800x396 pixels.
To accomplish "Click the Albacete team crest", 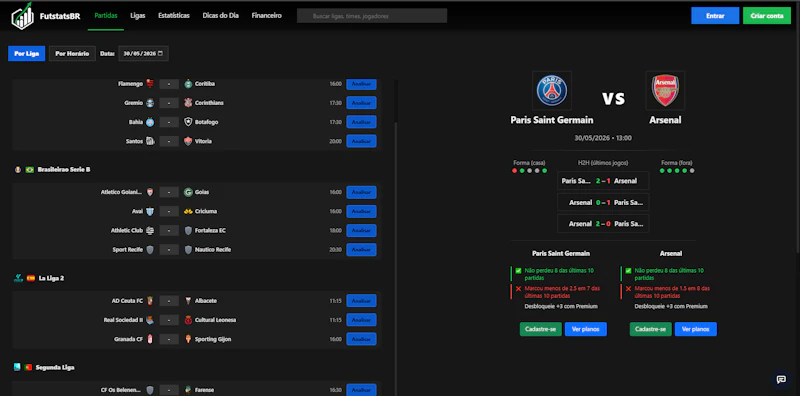I will (x=188, y=301).
